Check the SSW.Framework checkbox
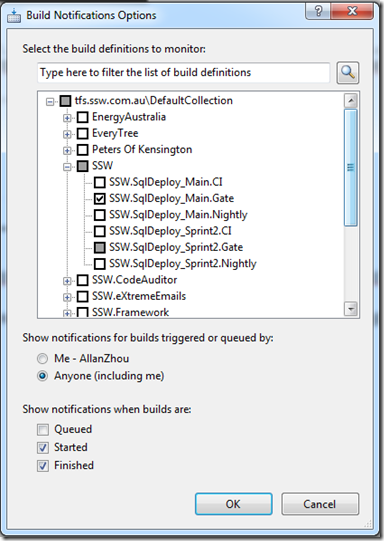The width and height of the screenshot is (384, 541). [x=82, y=312]
